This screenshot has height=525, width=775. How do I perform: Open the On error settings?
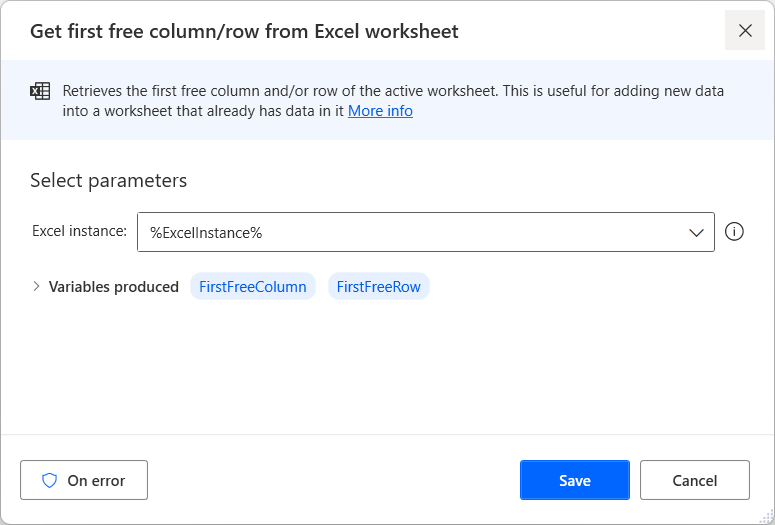[x=84, y=480]
